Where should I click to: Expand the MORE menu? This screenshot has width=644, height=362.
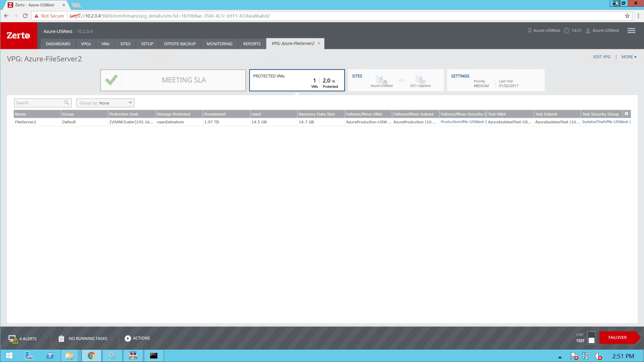click(629, 57)
